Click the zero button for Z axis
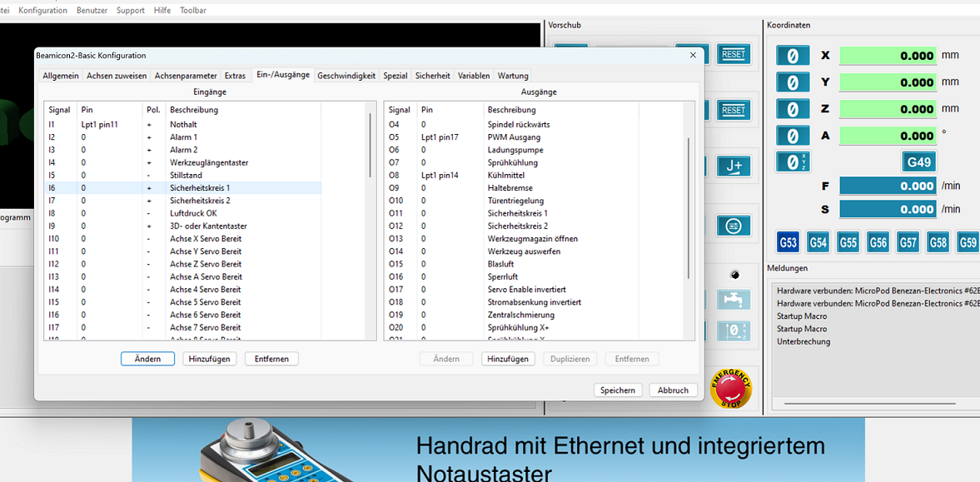980x482 pixels. click(x=793, y=109)
